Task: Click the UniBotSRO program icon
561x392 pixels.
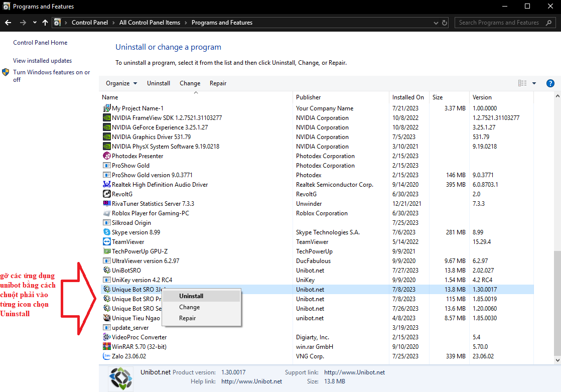Action: (x=106, y=270)
